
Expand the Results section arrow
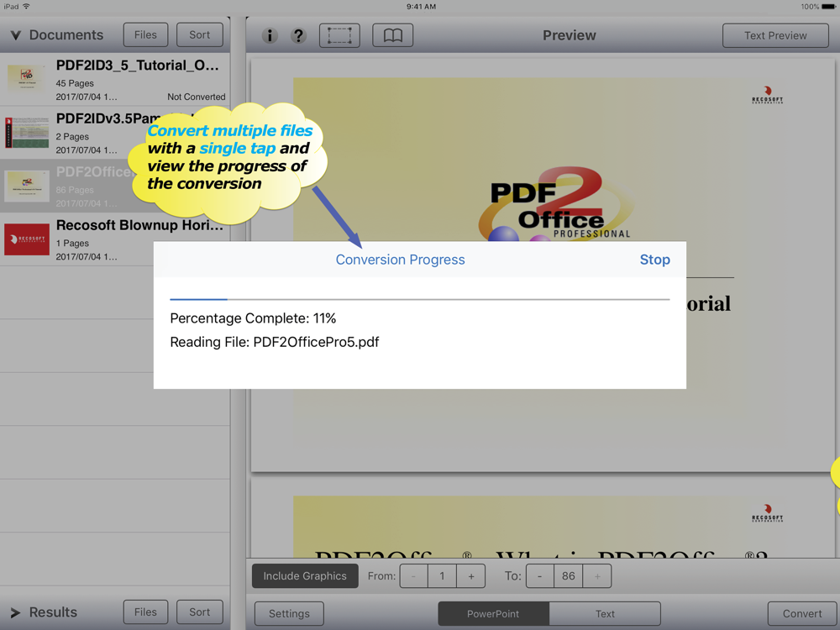[x=15, y=612]
